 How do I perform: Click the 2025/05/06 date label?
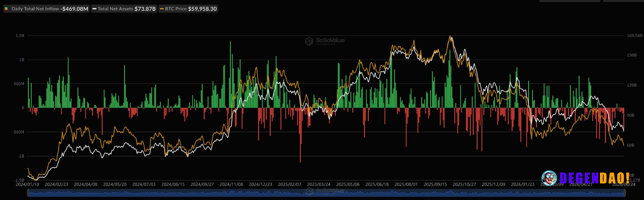pyautogui.click(x=348, y=184)
